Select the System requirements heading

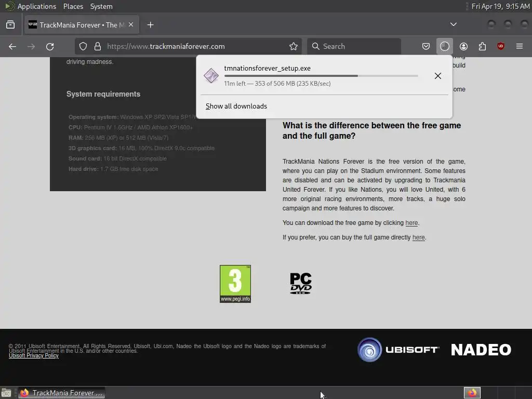[x=103, y=94]
